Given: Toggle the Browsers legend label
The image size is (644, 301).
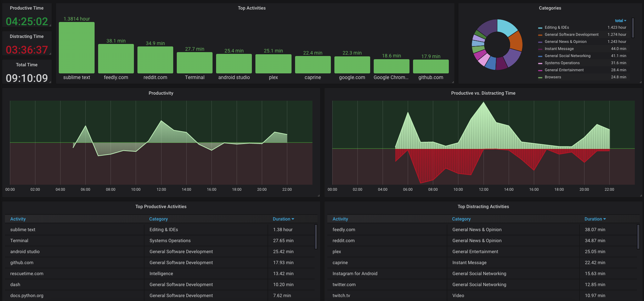Looking at the screenshot, I should pos(553,77).
